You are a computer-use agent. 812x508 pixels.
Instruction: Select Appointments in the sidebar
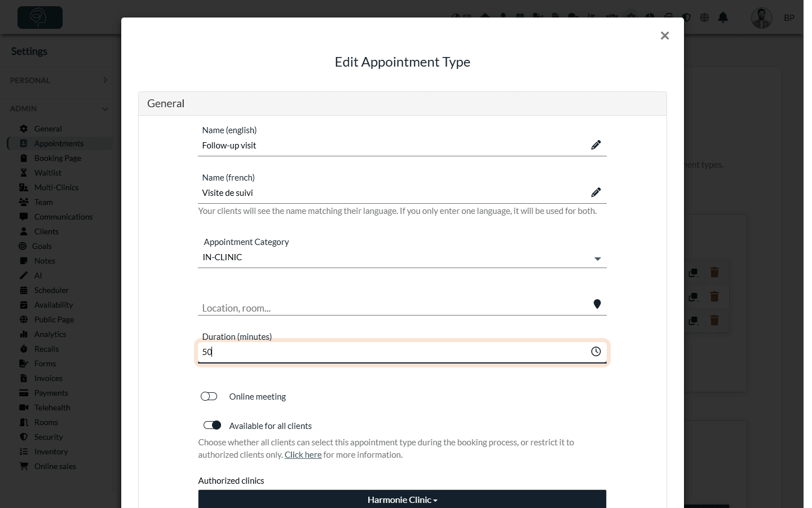(59, 143)
